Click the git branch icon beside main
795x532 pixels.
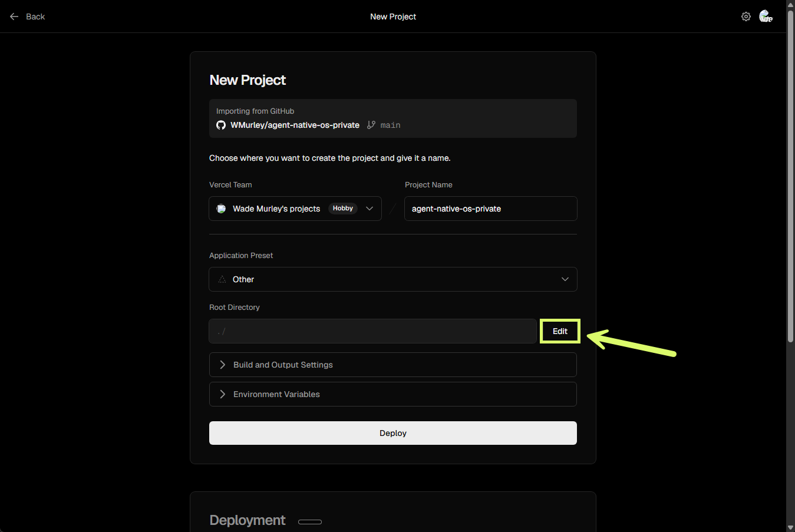371,125
